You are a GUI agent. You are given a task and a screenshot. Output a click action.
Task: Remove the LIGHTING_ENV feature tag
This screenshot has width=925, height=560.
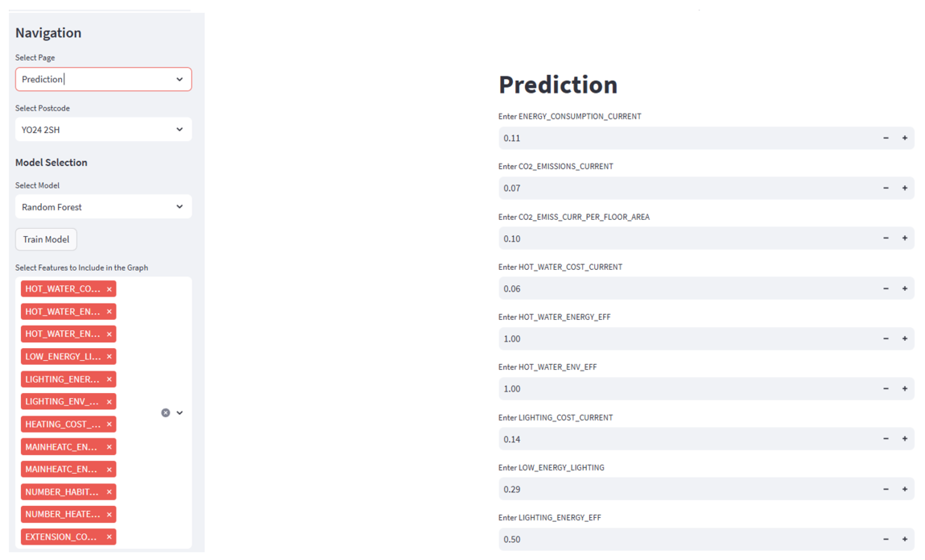coord(109,402)
